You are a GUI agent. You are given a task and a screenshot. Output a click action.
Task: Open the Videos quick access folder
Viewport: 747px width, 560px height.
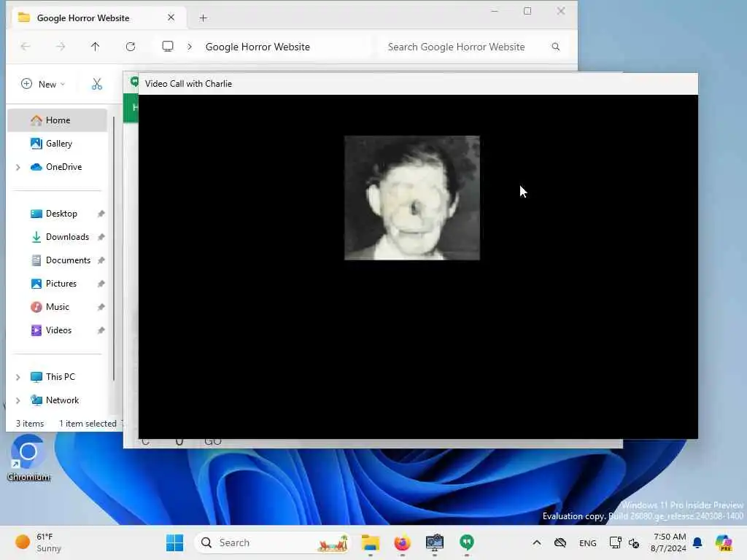[x=58, y=330]
